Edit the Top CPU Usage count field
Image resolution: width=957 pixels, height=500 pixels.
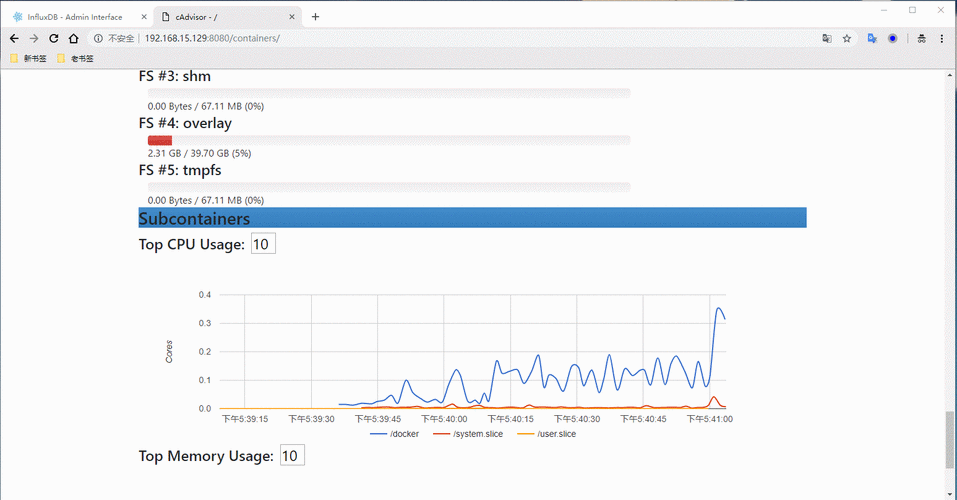(x=263, y=244)
